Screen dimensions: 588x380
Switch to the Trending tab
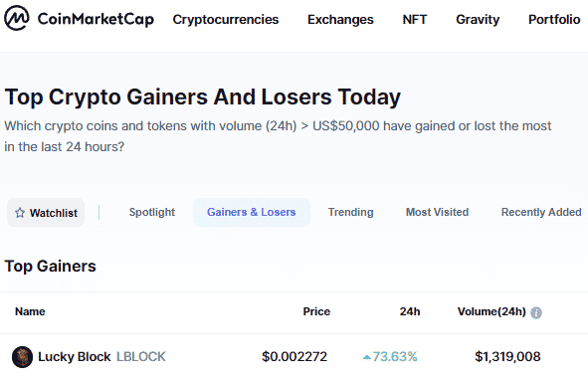351,212
